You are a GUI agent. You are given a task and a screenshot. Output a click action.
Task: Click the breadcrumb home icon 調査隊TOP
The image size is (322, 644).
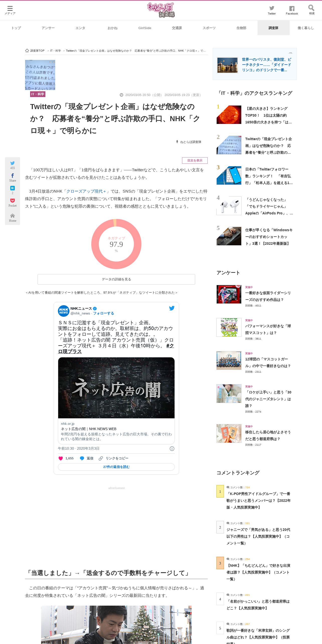click(x=35, y=51)
